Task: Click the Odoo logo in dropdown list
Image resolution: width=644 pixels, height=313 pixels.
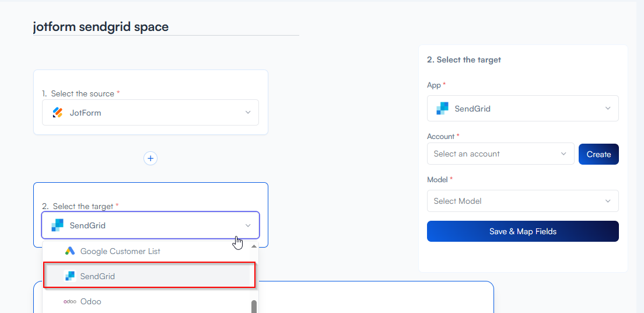Action: [x=70, y=301]
